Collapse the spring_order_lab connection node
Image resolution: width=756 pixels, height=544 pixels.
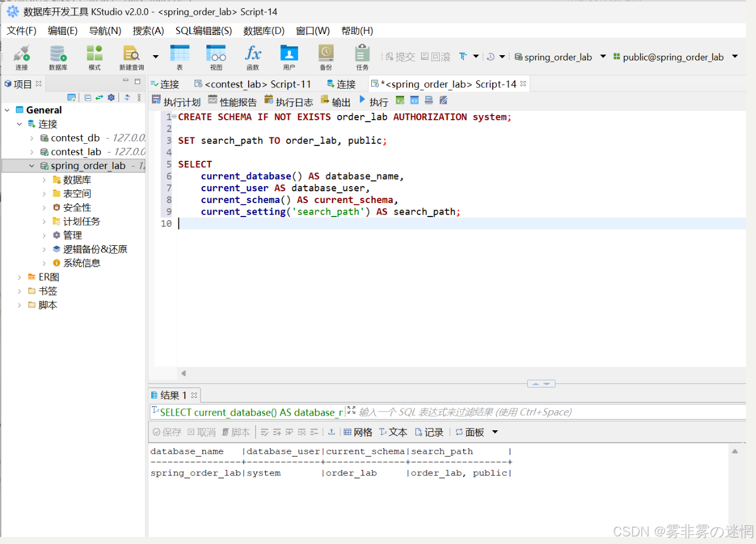[32, 165]
